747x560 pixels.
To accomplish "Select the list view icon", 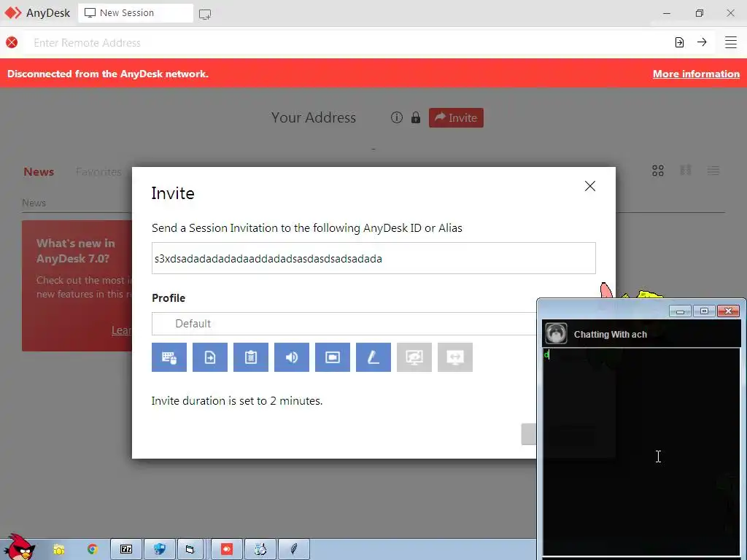I will coord(713,171).
